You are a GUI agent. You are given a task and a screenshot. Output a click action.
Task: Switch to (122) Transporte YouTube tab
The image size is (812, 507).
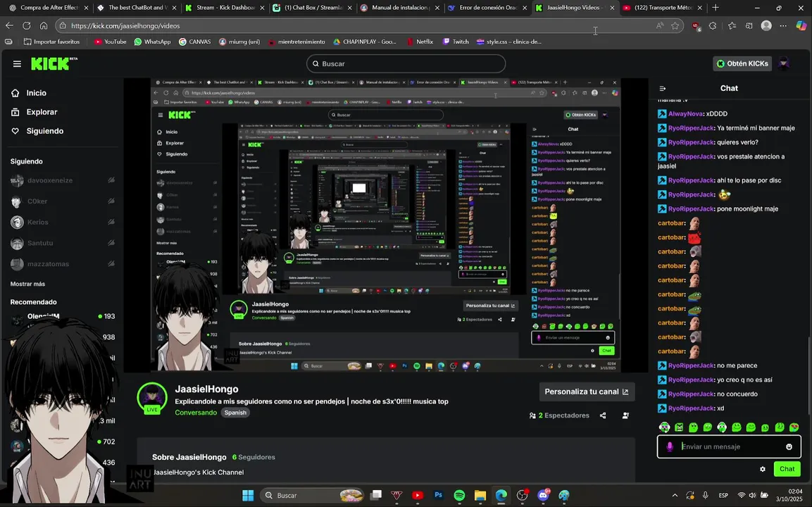click(663, 8)
